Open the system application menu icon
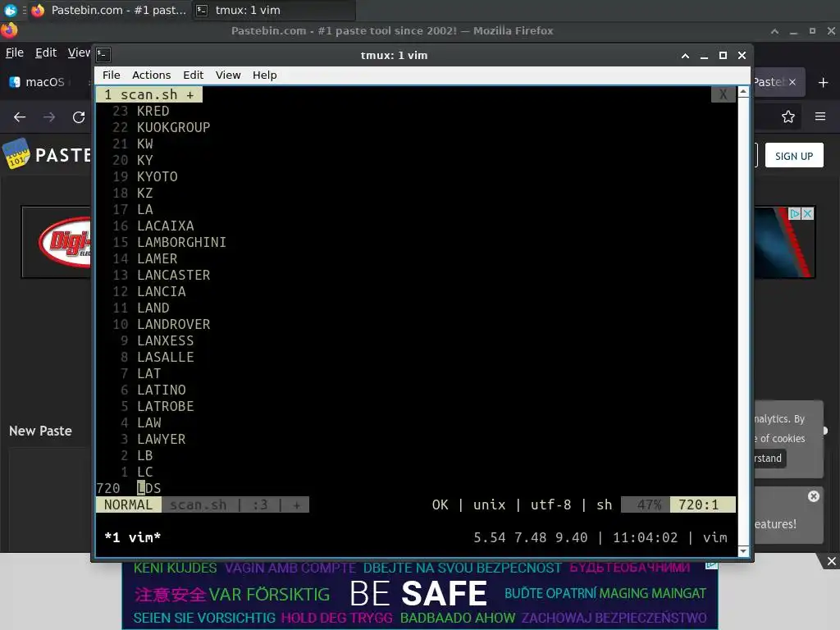 click(10, 10)
